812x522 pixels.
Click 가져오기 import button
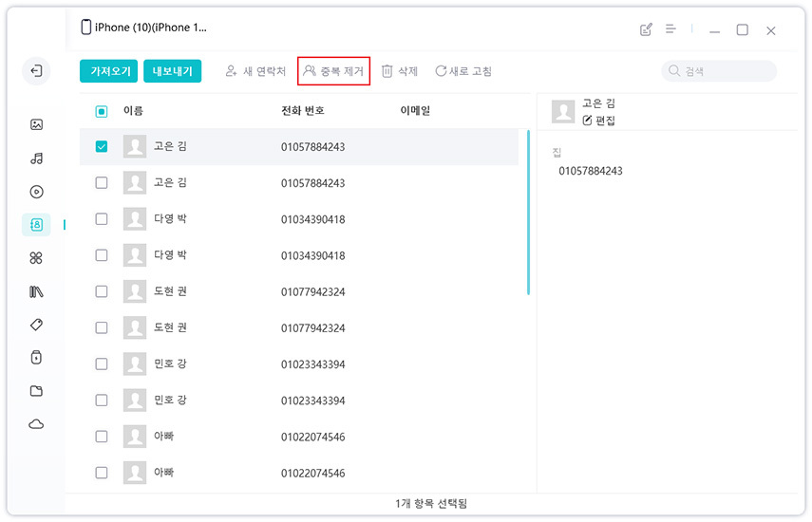pos(109,71)
